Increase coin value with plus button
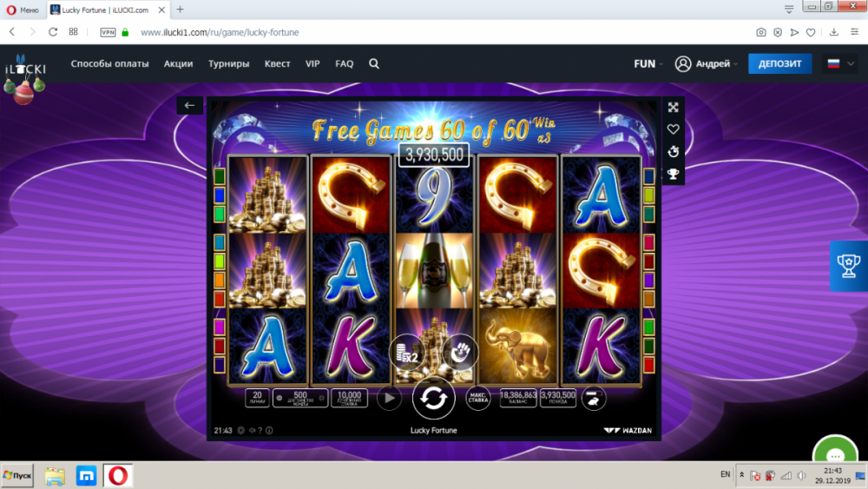 click(x=322, y=398)
